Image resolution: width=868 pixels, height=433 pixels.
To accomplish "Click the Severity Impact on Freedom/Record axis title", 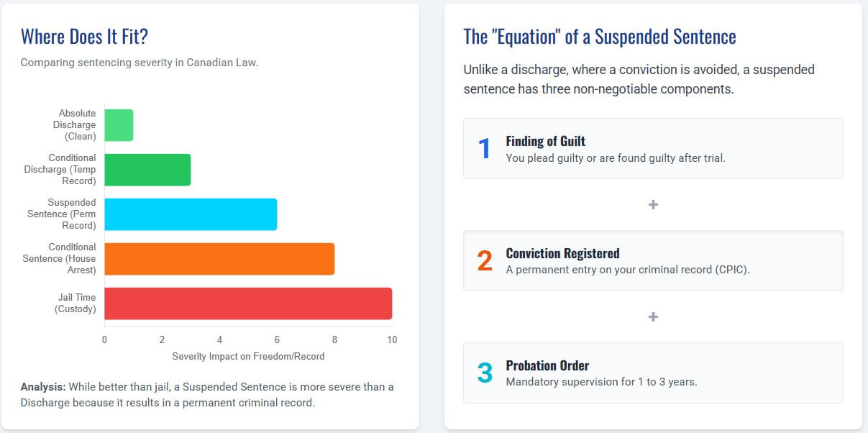I will coord(248,356).
